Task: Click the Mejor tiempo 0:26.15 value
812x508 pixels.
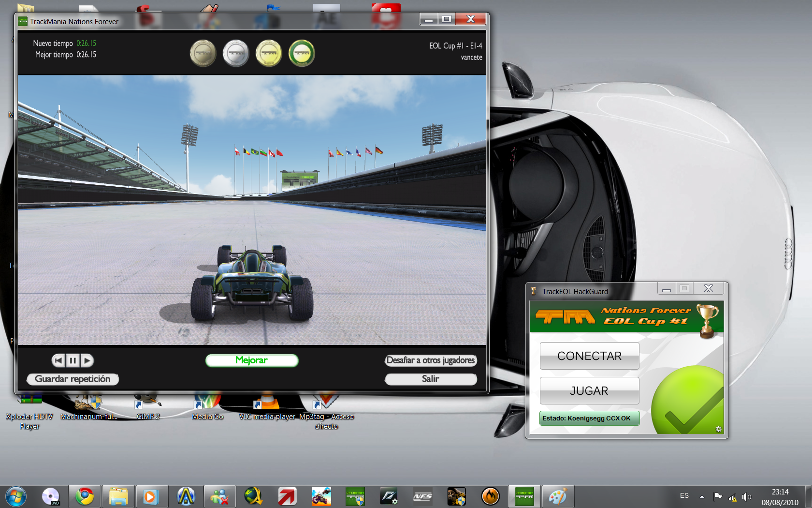Action: tap(87, 55)
